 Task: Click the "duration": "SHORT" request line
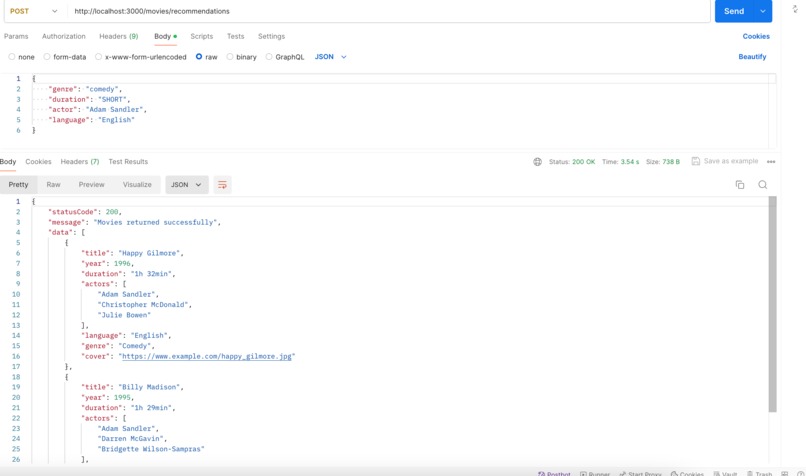coord(89,99)
